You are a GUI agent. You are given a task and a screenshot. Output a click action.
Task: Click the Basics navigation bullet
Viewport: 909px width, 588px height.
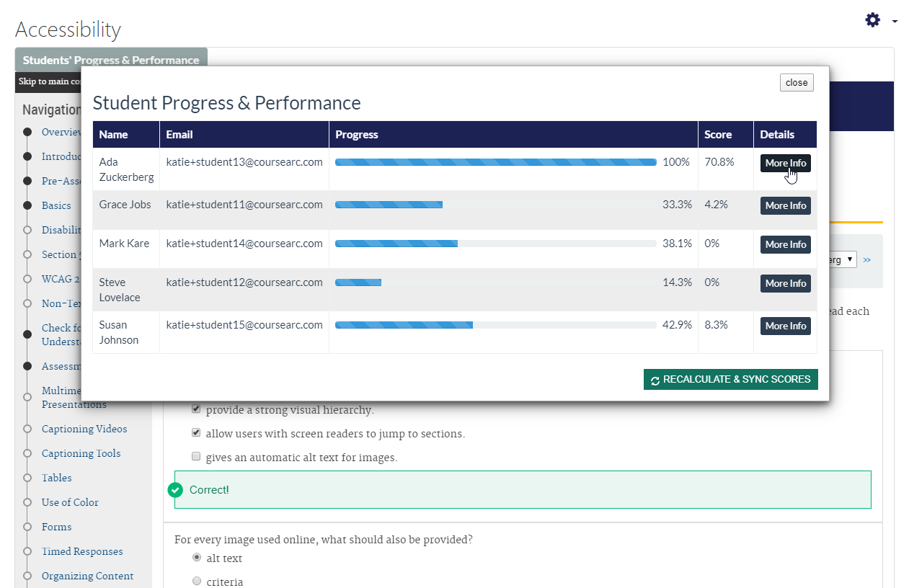tap(27, 205)
